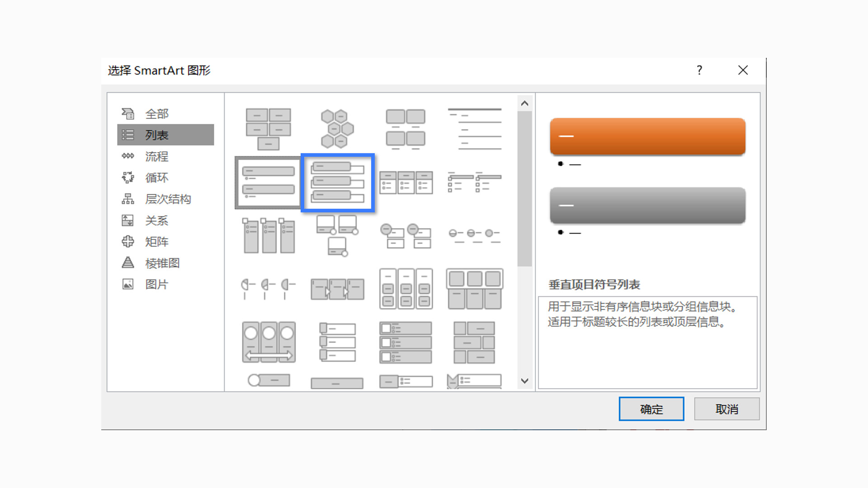Choose the vertical bullet list layout thumbnail

(268, 183)
